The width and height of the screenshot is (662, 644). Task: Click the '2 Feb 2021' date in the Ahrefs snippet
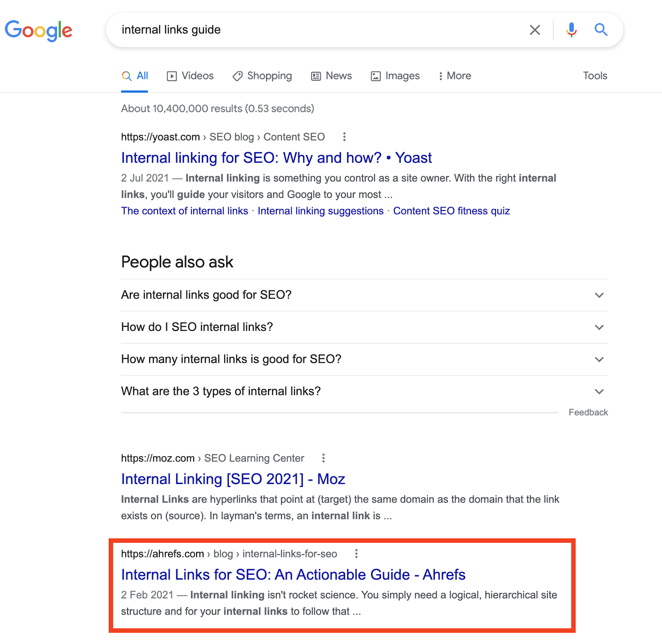pos(147,595)
